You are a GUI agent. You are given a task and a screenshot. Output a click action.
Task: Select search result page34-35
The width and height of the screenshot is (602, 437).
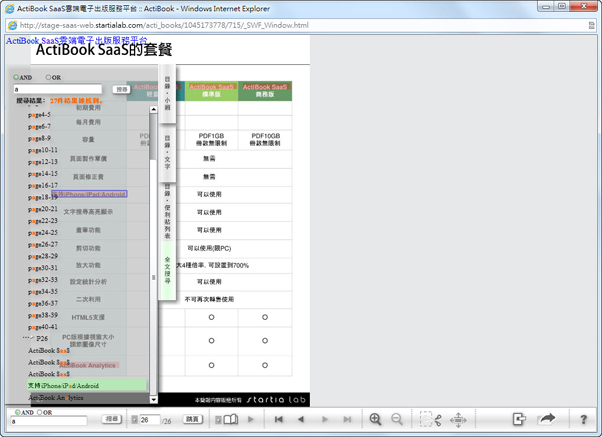pos(43,291)
